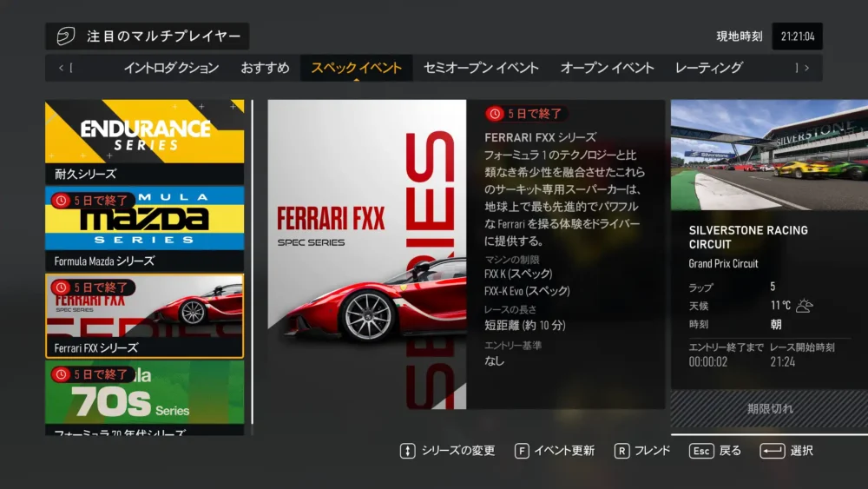Click the F key icon for イベント更新
This screenshot has height=489, width=868.
522,451
